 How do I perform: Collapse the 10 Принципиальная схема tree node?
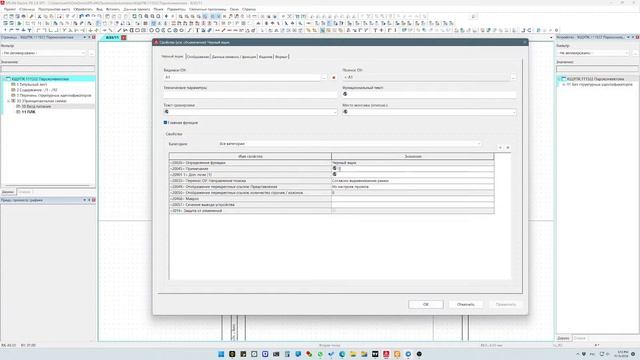tap(8, 100)
